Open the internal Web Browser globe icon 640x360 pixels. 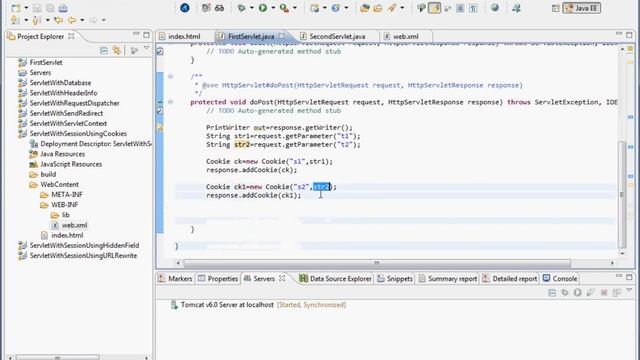(495, 8)
